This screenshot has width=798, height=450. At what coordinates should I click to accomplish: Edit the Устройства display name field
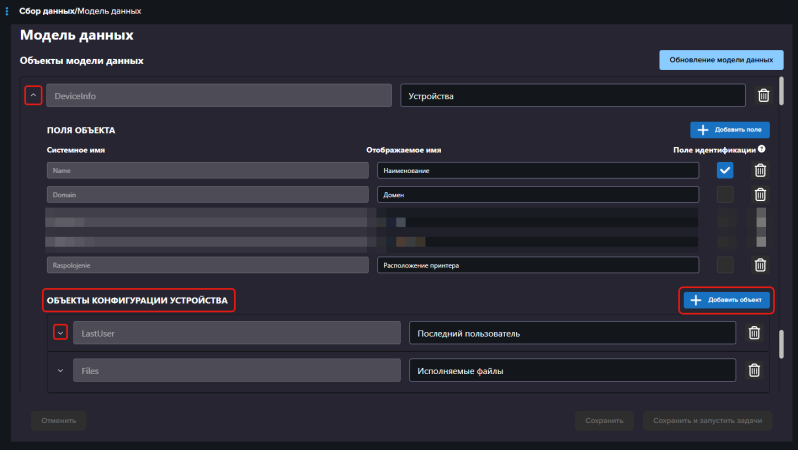(x=572, y=96)
